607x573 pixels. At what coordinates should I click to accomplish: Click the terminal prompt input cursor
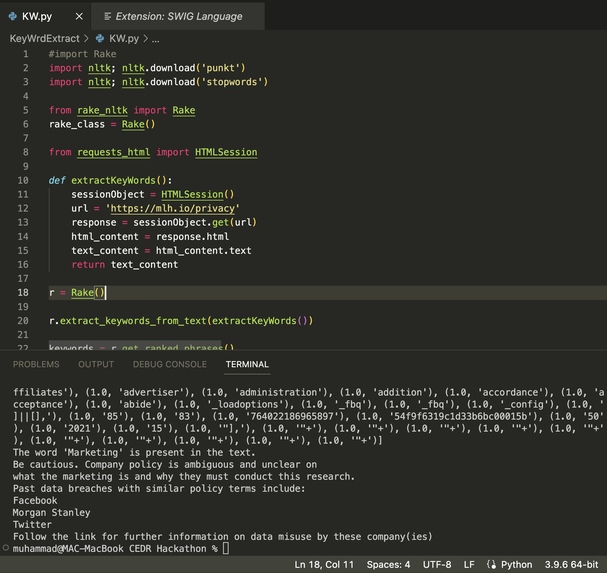pyautogui.click(x=226, y=548)
